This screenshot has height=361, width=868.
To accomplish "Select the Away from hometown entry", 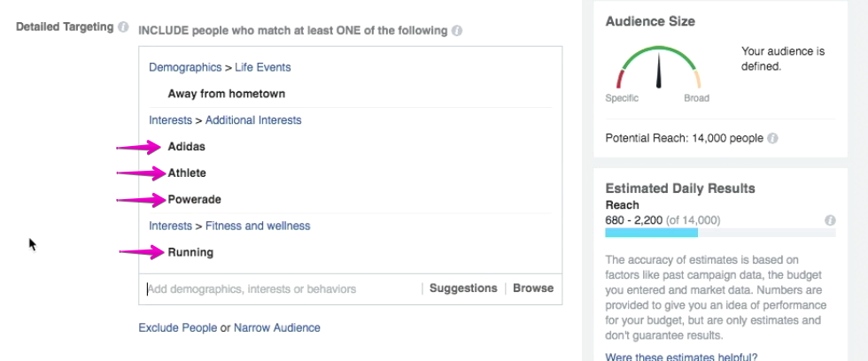I will click(227, 94).
